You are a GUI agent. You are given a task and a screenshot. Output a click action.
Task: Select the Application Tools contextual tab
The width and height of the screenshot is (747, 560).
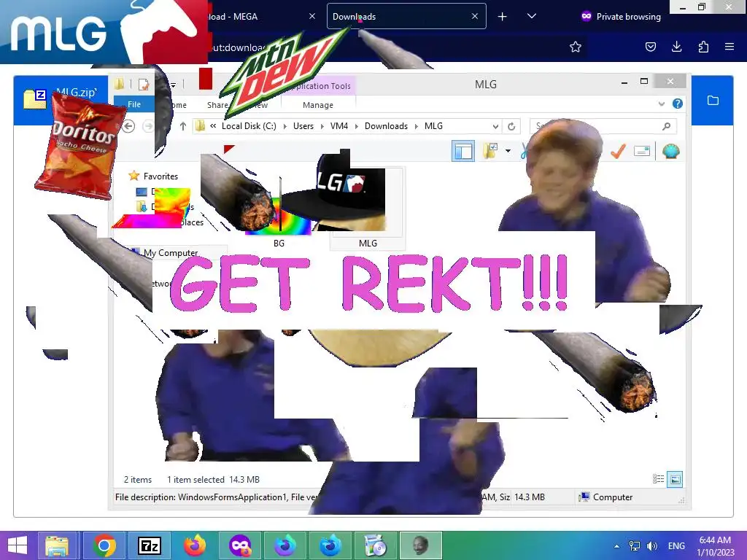tap(320, 86)
